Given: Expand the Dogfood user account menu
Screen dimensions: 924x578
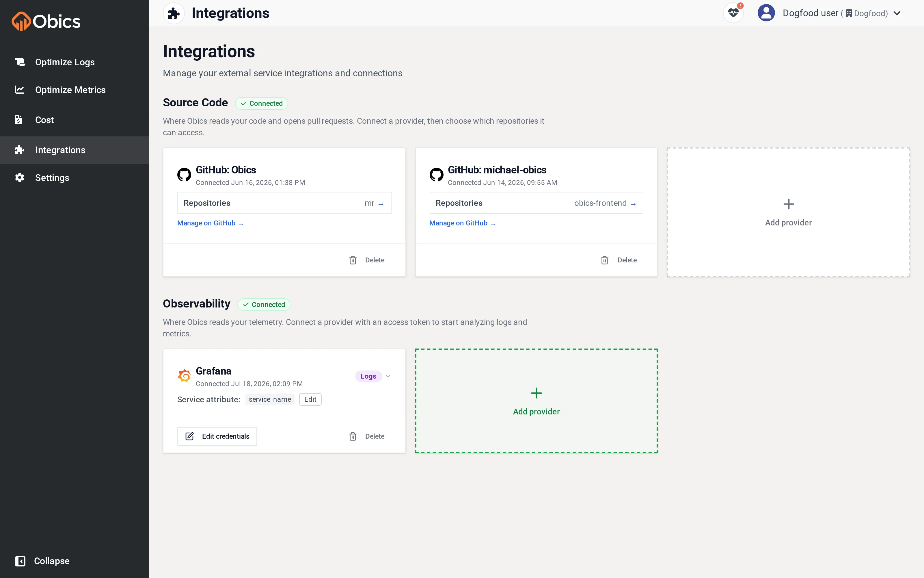Looking at the screenshot, I should [x=897, y=13].
